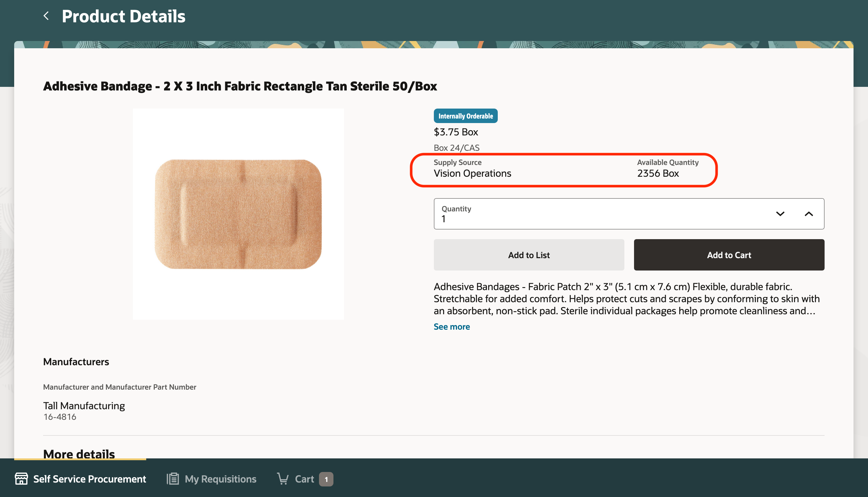Click the adhesive bandage product image
868x497 pixels.
[238, 214]
